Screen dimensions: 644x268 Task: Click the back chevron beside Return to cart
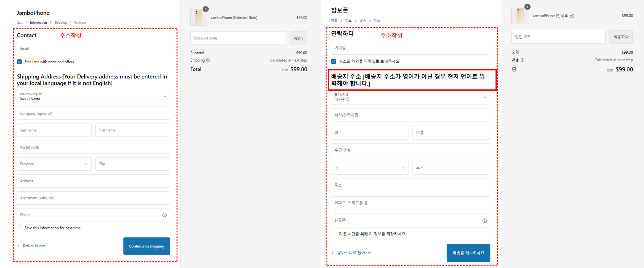tap(18, 246)
